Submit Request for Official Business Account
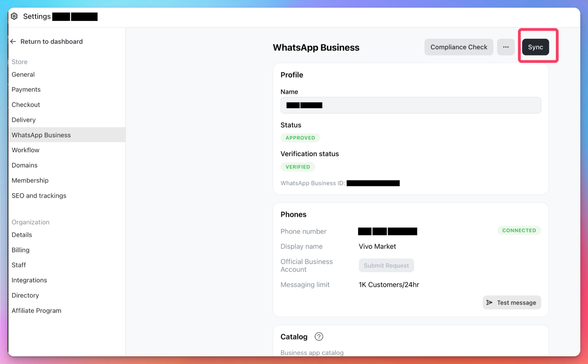The height and width of the screenshot is (364, 588). tap(386, 265)
